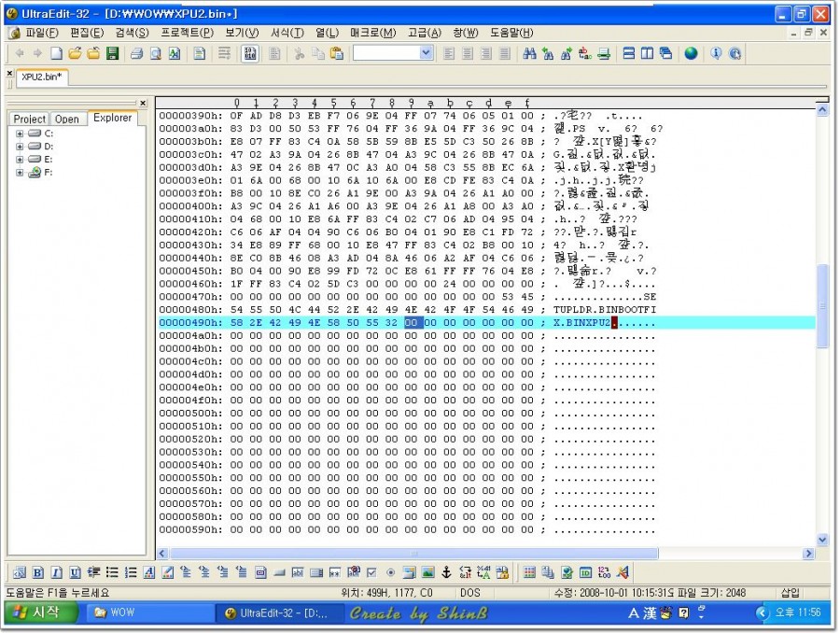
Task: Open the toolbar combo box dropdown arrow
Action: pos(426,53)
